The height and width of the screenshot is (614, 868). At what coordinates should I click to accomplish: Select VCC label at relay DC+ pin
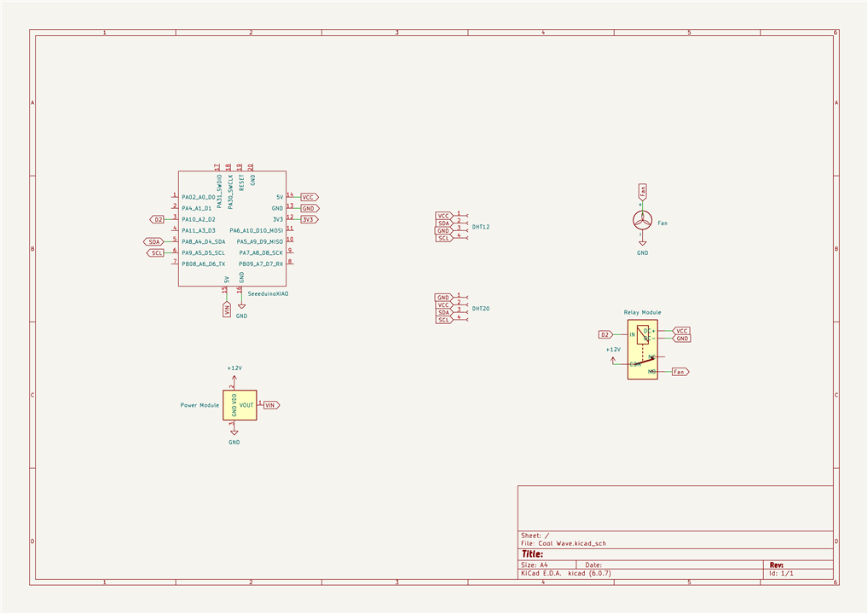tap(681, 331)
